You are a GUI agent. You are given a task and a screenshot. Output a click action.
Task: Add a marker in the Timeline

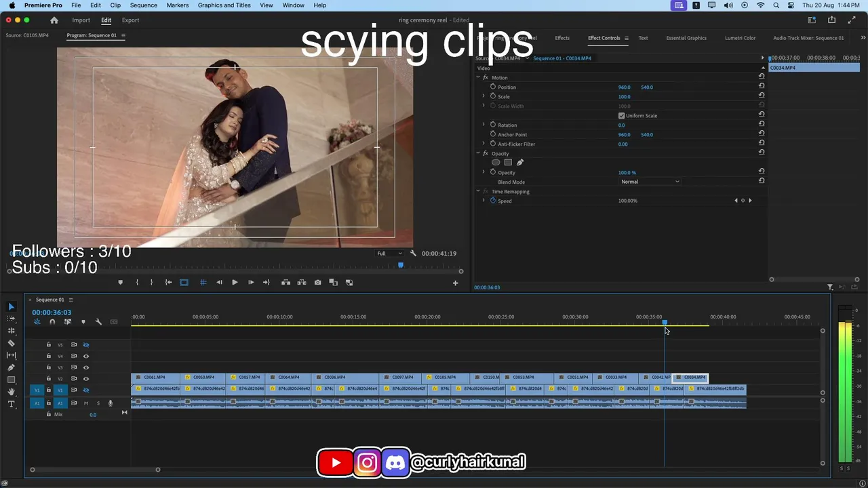tap(83, 322)
